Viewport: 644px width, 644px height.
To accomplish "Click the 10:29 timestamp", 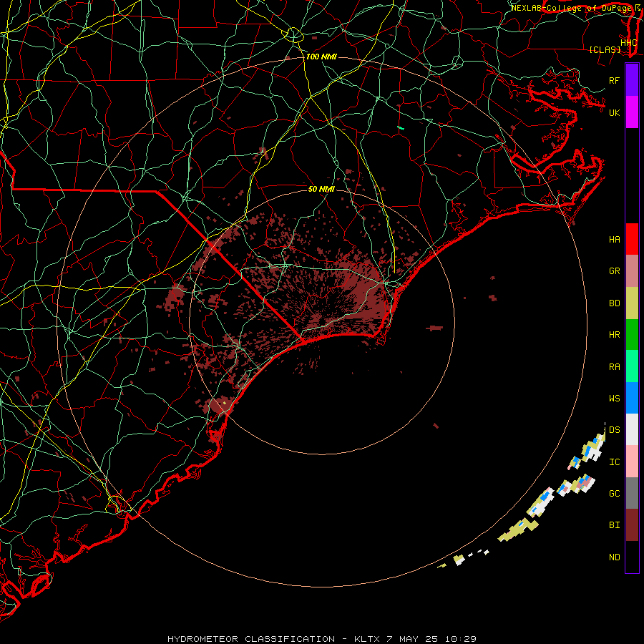I will pos(461,639).
